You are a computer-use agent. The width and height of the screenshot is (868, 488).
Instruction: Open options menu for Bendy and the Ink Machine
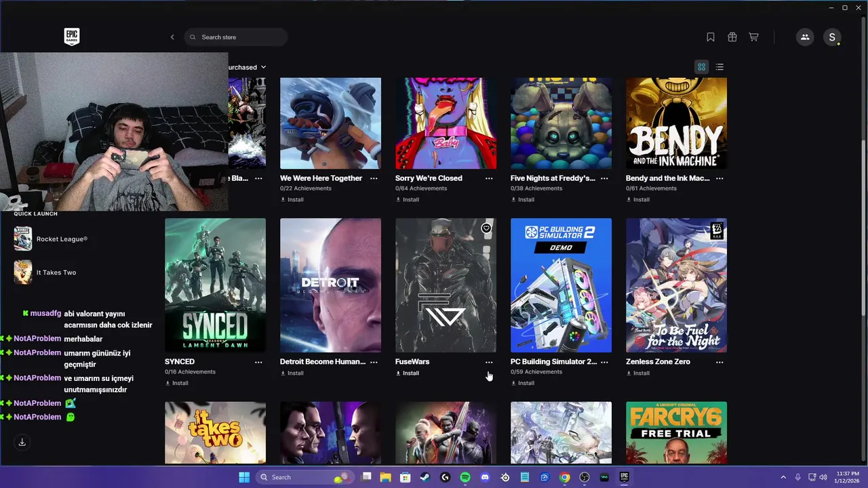[x=719, y=178]
